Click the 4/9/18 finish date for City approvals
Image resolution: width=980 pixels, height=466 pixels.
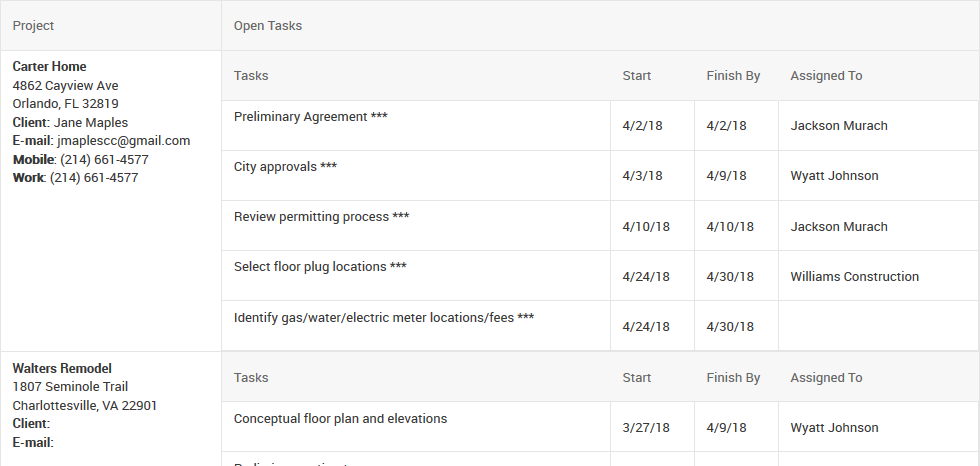pos(726,176)
